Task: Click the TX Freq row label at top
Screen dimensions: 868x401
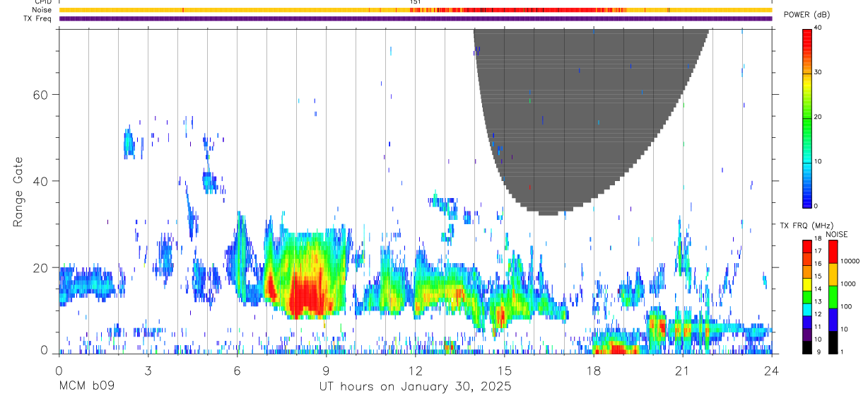Action: (x=38, y=18)
